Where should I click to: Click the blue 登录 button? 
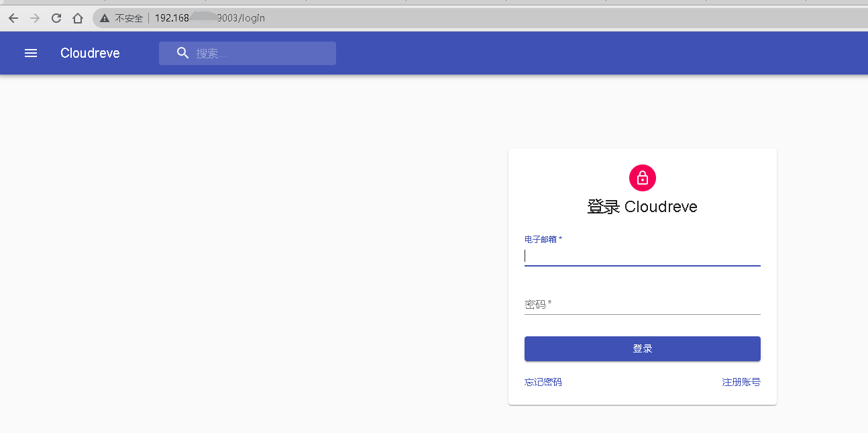642,348
